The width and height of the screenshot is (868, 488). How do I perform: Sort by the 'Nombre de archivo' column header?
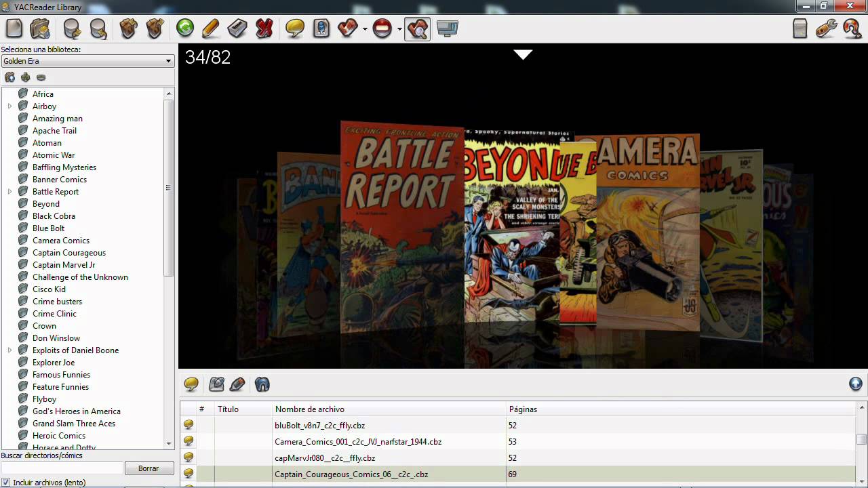point(389,409)
